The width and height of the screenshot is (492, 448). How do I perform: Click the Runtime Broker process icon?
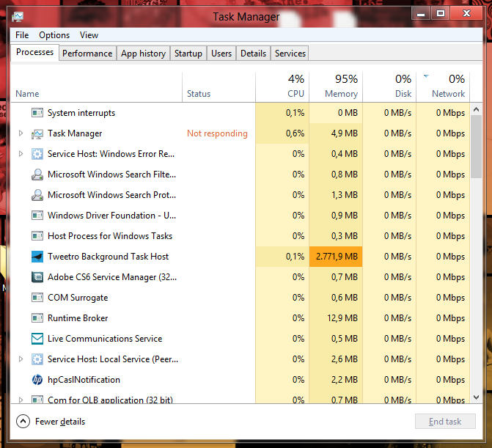point(37,318)
